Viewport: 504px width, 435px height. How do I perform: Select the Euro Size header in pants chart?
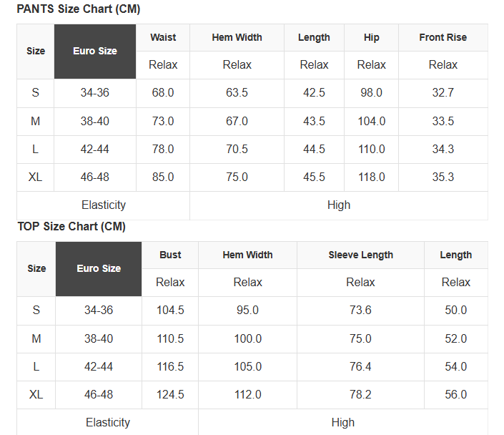coord(95,52)
